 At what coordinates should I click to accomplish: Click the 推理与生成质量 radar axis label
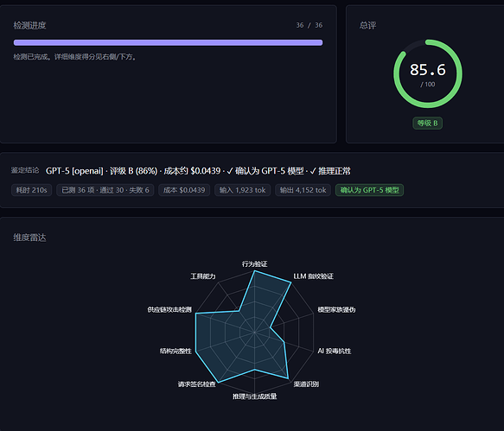254,396
